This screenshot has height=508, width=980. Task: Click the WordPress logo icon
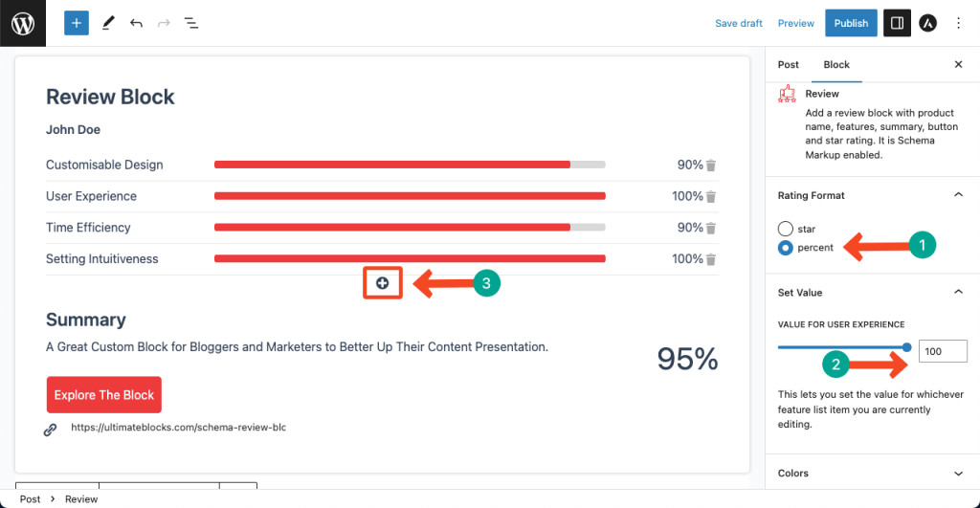[23, 23]
